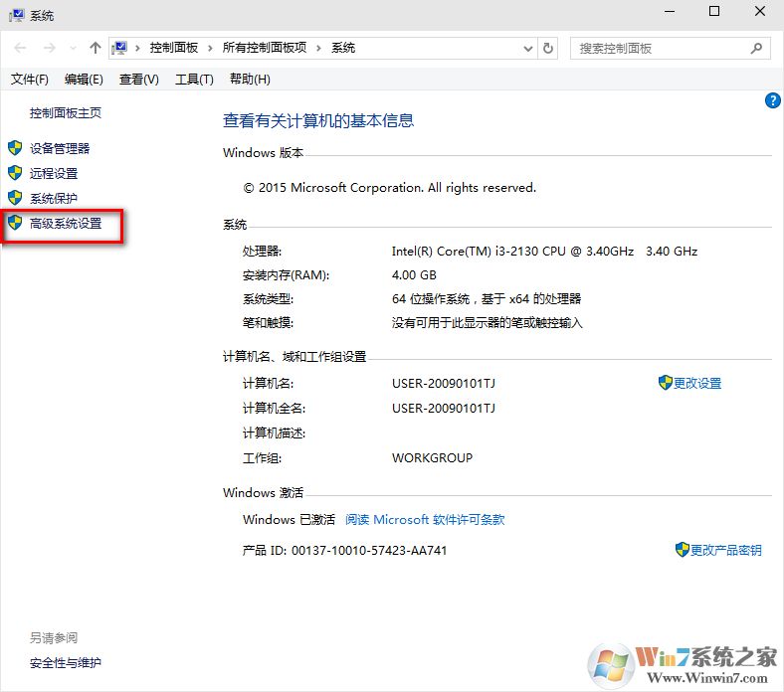The height and width of the screenshot is (692, 784).
Task: Click the shield icon beside 设备管理器
Action: 15,148
